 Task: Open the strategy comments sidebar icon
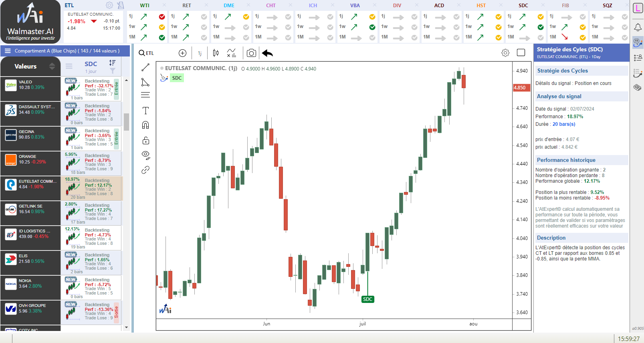click(638, 42)
